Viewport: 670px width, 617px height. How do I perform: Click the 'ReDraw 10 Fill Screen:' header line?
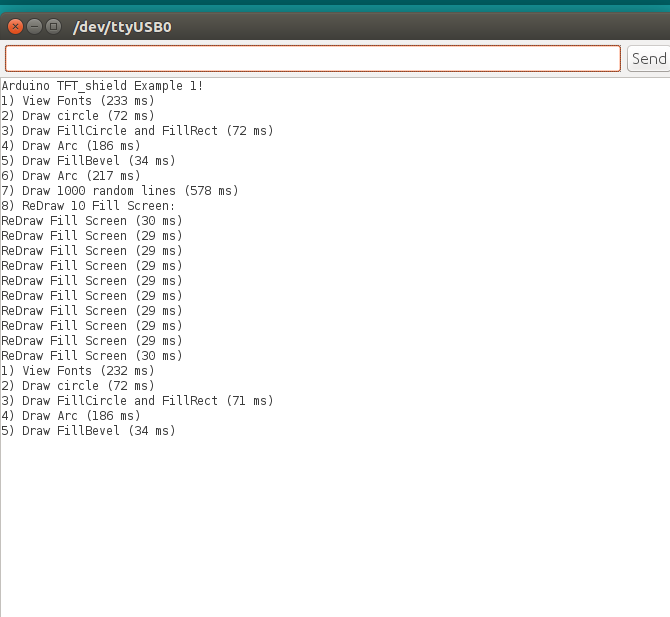click(88, 206)
